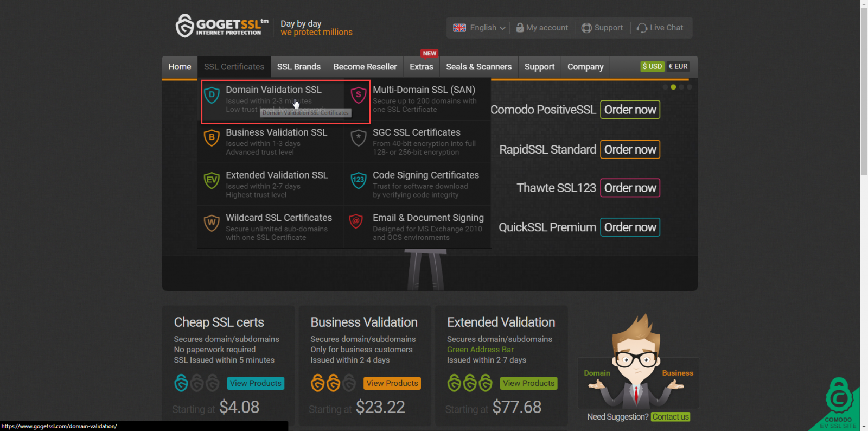868x431 pixels.
Task: Click the GoGetSSL logo
Action: (222, 26)
